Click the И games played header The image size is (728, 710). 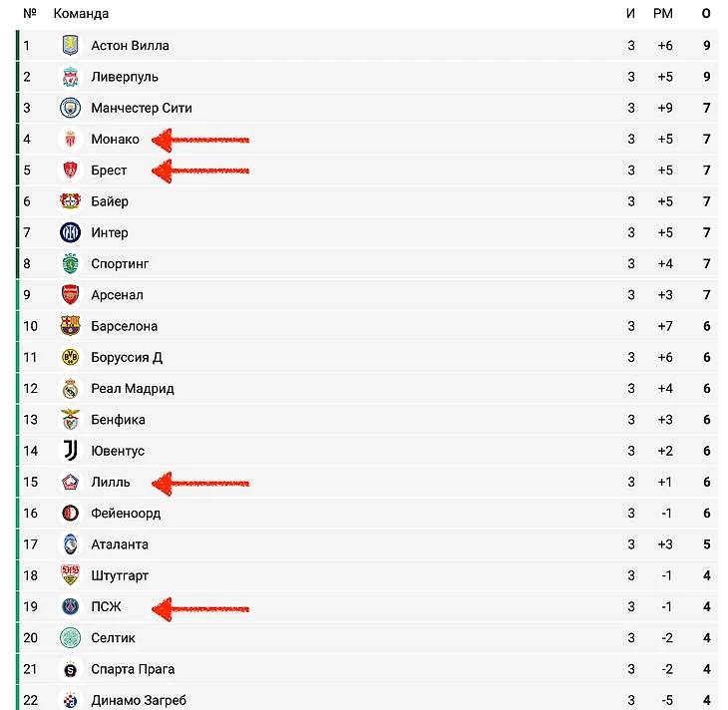630,14
